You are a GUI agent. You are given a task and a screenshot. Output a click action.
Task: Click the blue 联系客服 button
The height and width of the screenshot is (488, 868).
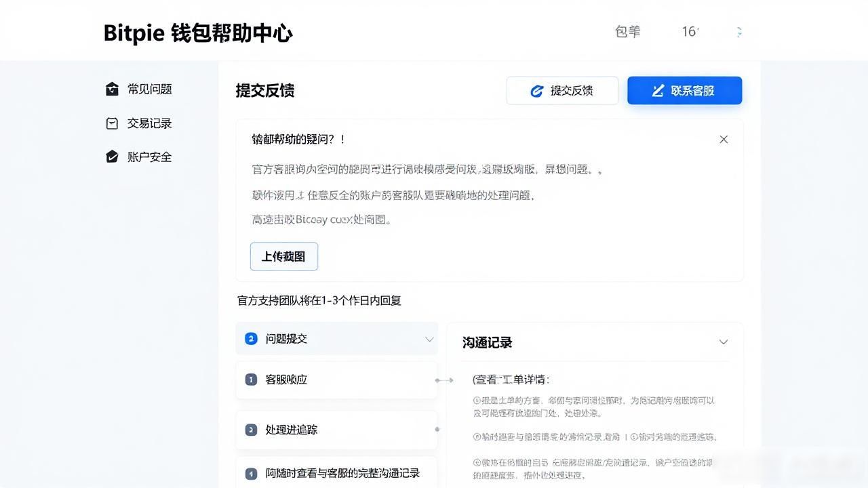[x=684, y=90]
